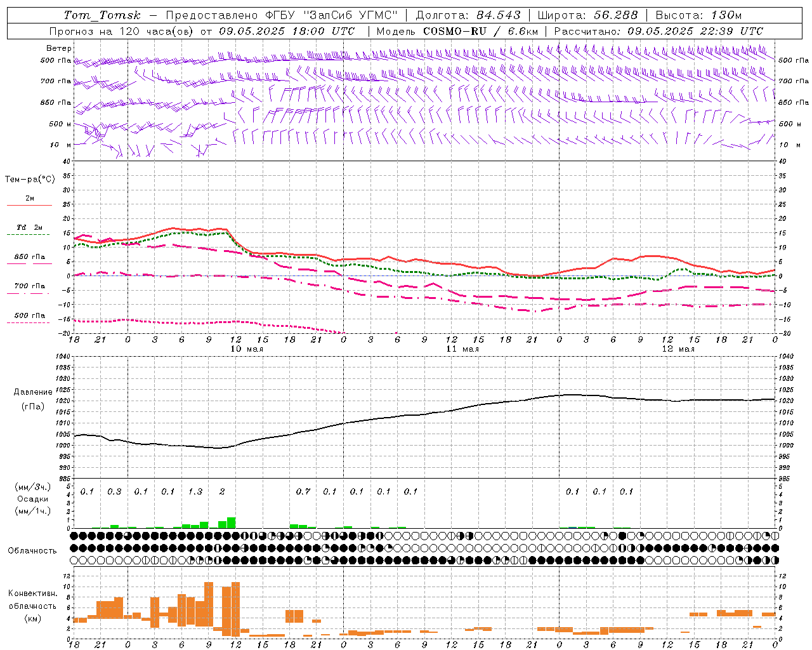Image resolution: width=812 pixels, height=650 pixels.
Task: Click the "Давление" pressure panel label
Action: click(33, 392)
